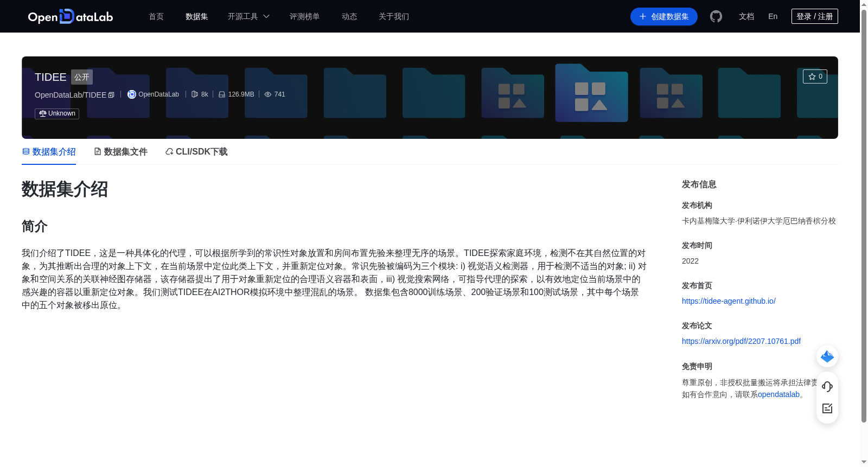This screenshot has width=868, height=467.
Task: Open the GitHub icon in the navbar
Action: click(716, 16)
